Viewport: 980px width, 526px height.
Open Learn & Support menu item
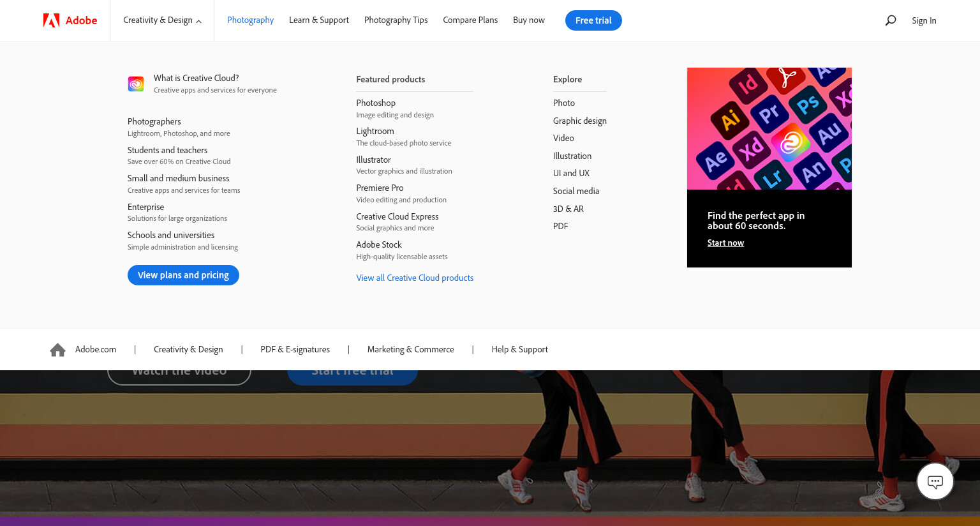(x=319, y=20)
